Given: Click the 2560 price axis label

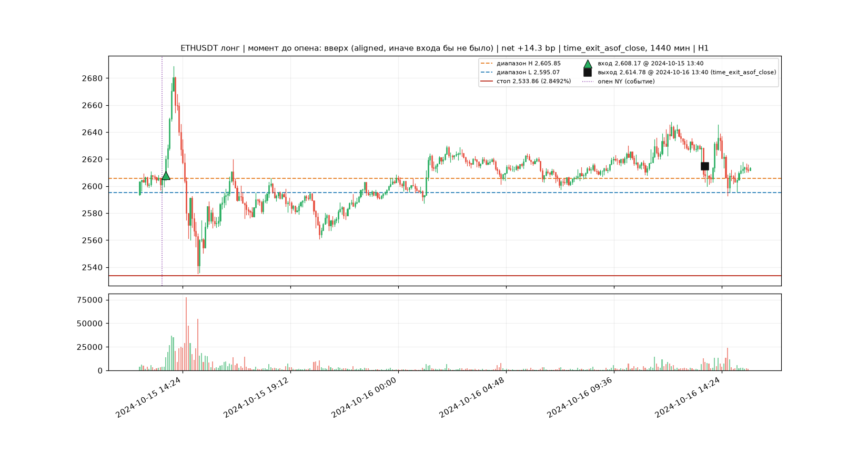Looking at the screenshot, I should [x=92, y=240].
